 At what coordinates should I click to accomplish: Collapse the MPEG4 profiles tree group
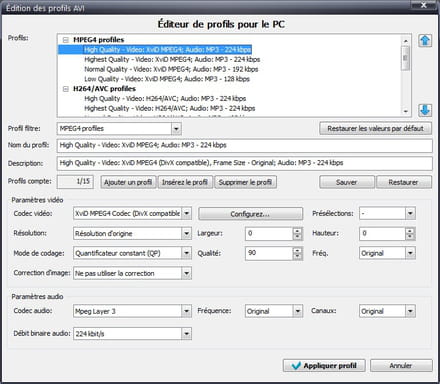click(x=66, y=40)
